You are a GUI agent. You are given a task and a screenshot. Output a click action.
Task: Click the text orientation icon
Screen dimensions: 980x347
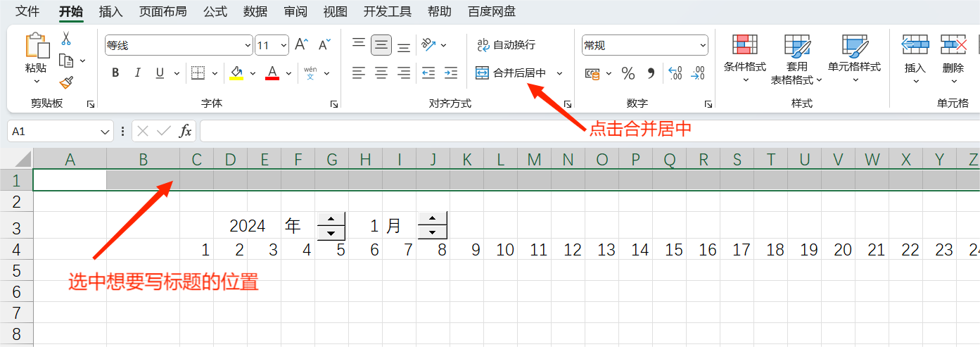pyautogui.click(x=428, y=45)
